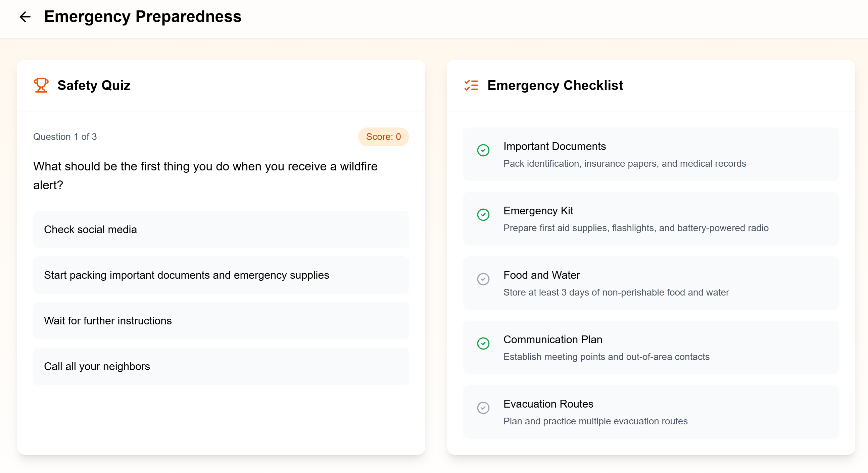868x473 pixels.
Task: Uncheck the Emergency Kit check circle
Action: tap(483, 214)
